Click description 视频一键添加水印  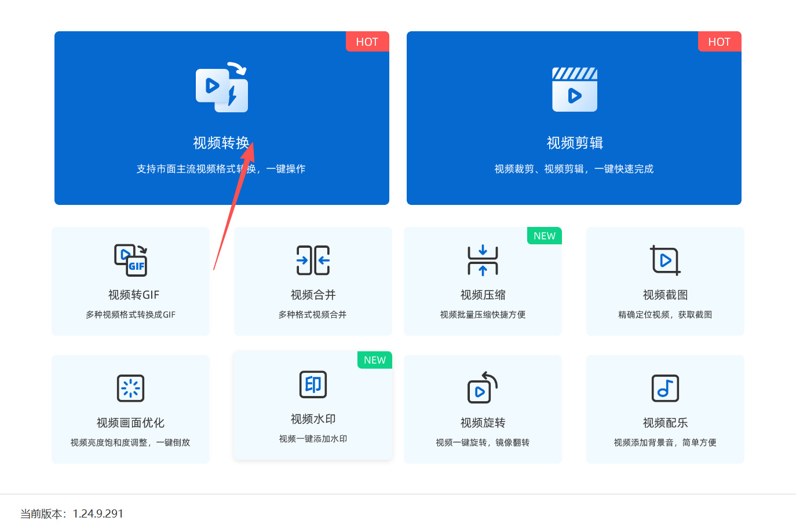(313, 439)
